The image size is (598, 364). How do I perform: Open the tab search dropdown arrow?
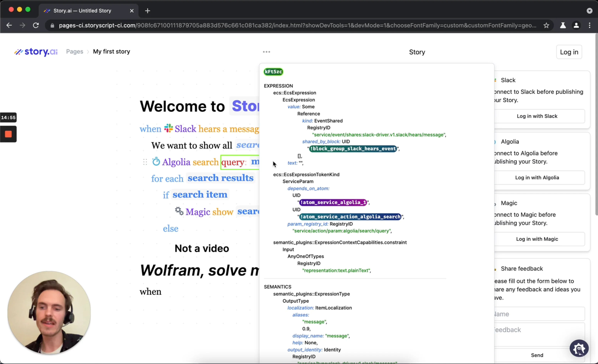coord(590,11)
